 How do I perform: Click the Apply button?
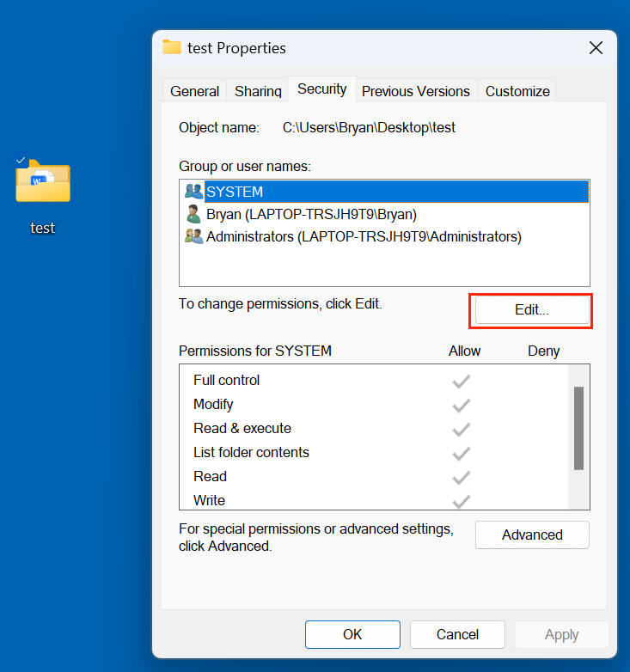tap(561, 634)
